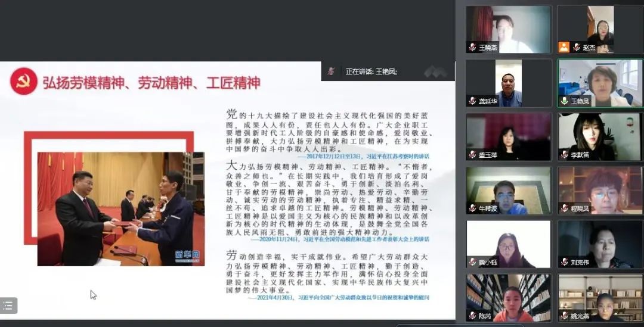
Task: Click the muted mic icon beside 龚延华
Action: [x=472, y=101]
